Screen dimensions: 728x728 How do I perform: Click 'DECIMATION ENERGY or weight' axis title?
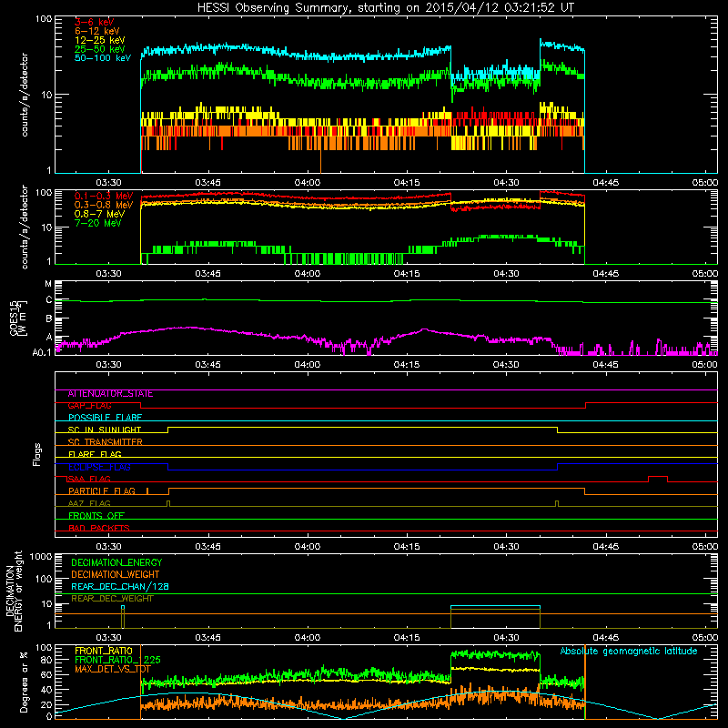point(14,591)
